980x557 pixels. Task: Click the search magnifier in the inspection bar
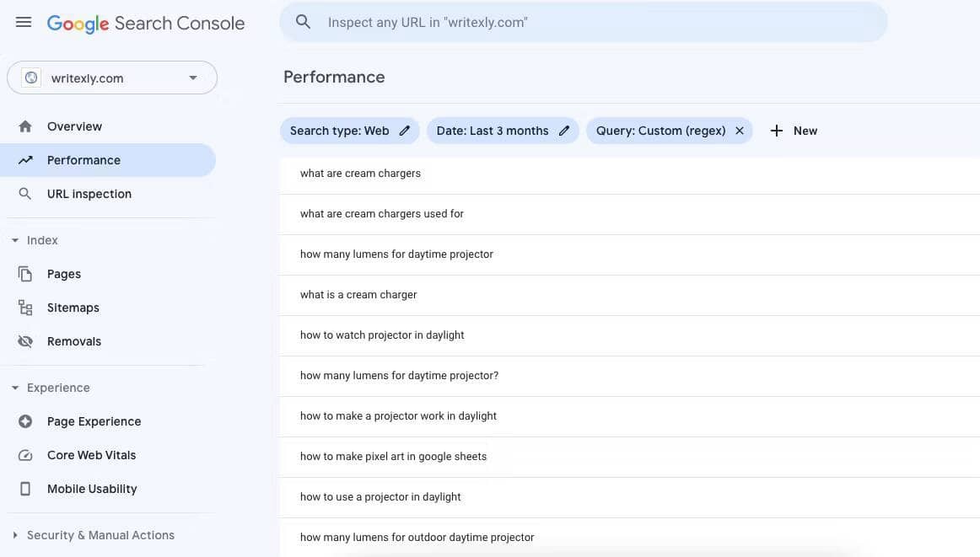304,22
